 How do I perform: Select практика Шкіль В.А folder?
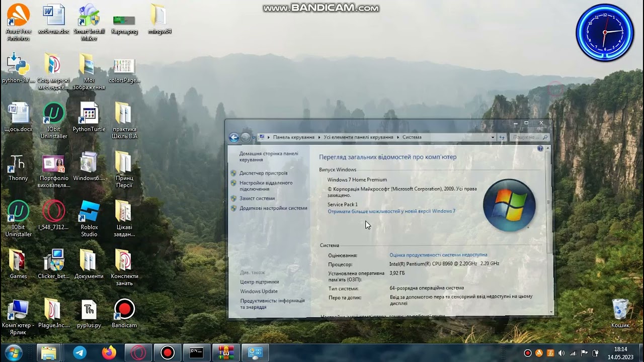(x=124, y=121)
